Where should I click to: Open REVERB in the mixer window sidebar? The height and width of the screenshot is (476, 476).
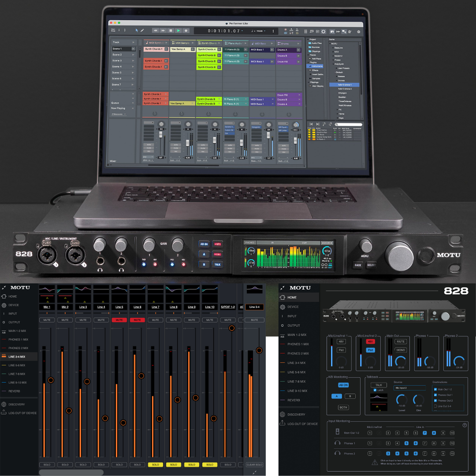[14, 391]
